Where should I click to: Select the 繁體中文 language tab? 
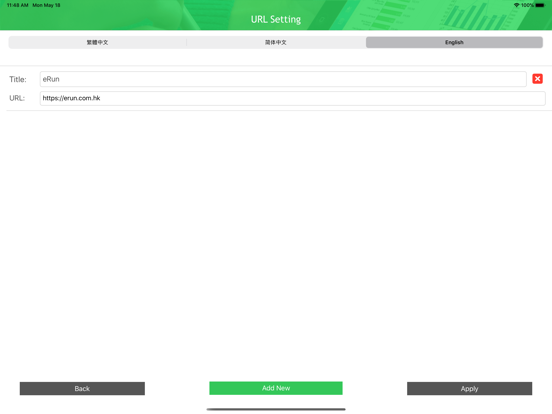pos(98,42)
